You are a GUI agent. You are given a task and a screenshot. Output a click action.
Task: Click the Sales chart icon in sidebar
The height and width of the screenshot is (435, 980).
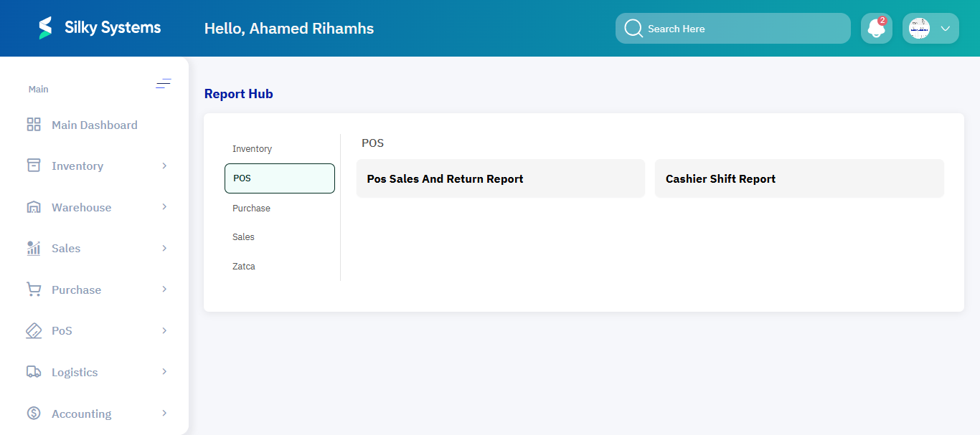tap(33, 248)
